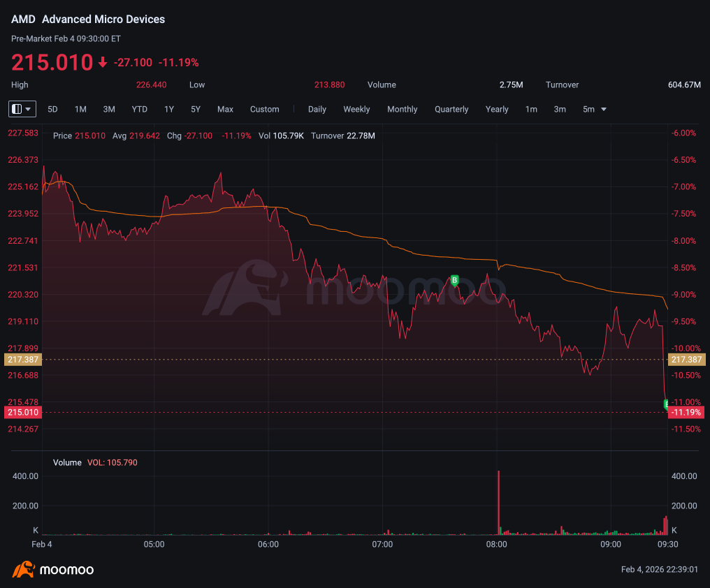
Task: Click the Volume panel title
Action: coord(67,462)
